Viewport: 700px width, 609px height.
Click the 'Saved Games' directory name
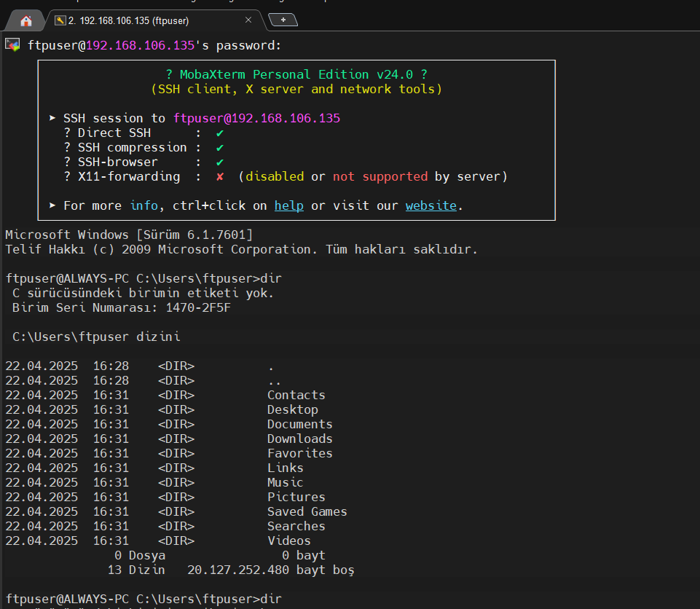coord(307,511)
